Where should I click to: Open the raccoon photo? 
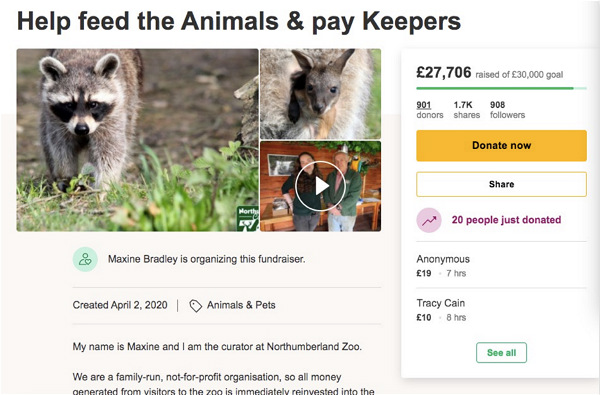[137, 140]
